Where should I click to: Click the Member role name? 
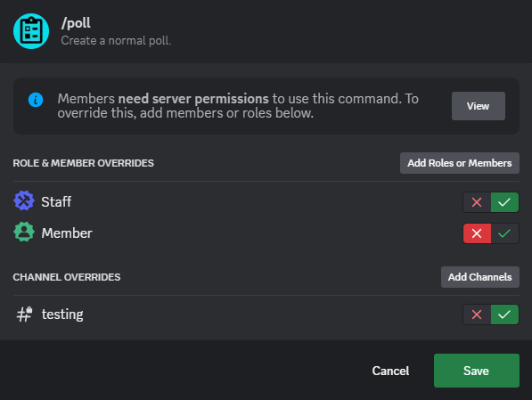67,233
